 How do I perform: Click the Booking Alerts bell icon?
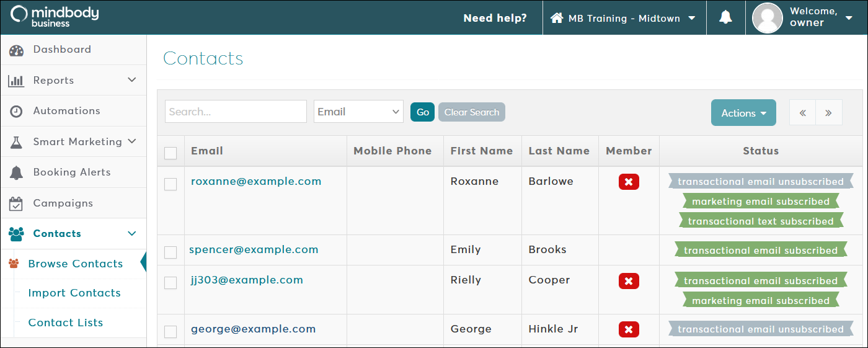tap(16, 172)
